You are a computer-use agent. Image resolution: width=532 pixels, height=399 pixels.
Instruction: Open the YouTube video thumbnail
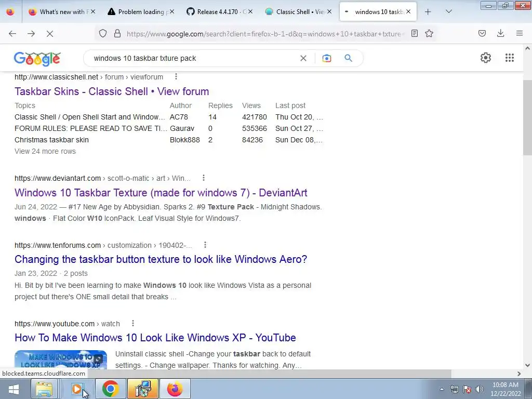point(61,360)
